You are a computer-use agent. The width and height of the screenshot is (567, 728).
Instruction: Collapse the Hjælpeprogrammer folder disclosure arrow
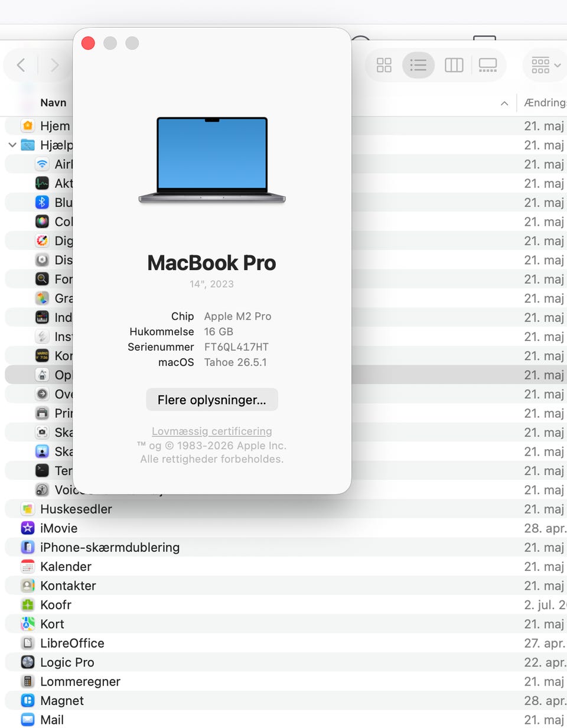pyautogui.click(x=12, y=145)
